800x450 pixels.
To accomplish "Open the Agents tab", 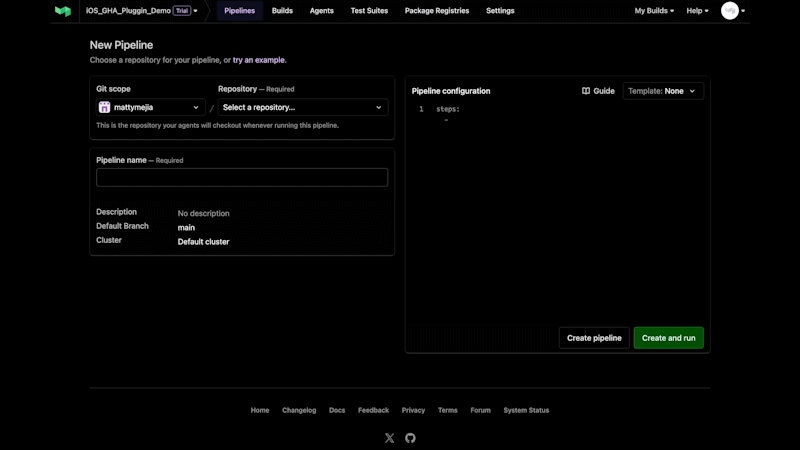I will (x=321, y=11).
